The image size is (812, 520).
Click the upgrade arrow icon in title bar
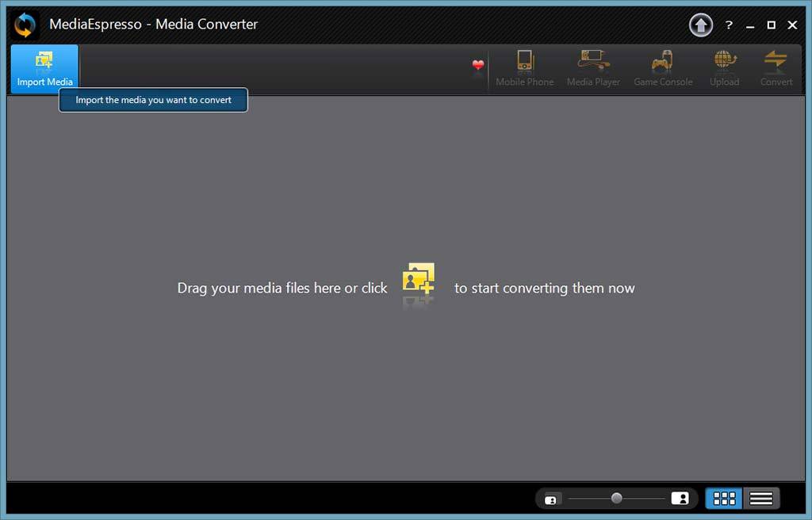click(x=701, y=25)
